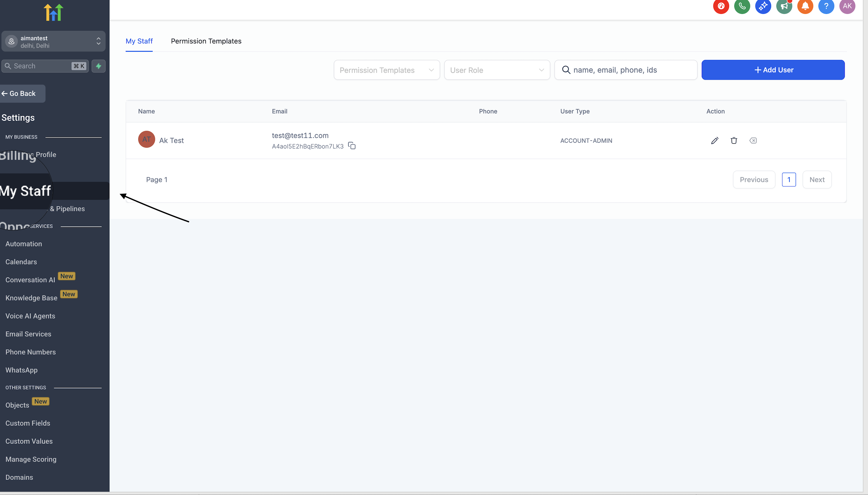868x495 pixels.
Task: Open notifications bell icon
Action: pos(805,6)
